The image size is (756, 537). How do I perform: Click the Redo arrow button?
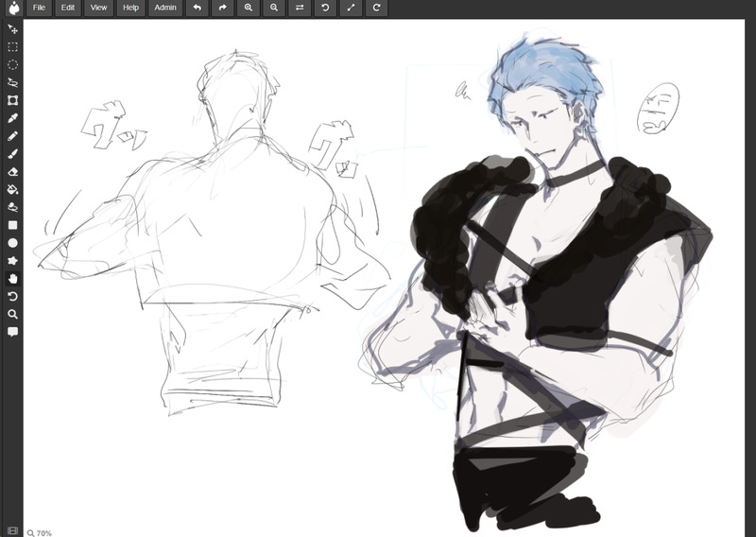(x=223, y=8)
